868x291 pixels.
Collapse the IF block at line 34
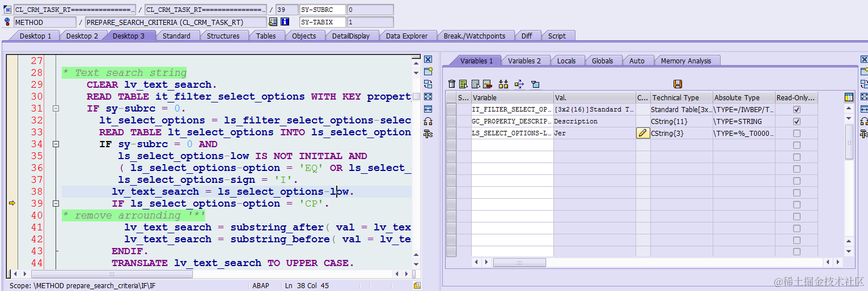[x=56, y=144]
